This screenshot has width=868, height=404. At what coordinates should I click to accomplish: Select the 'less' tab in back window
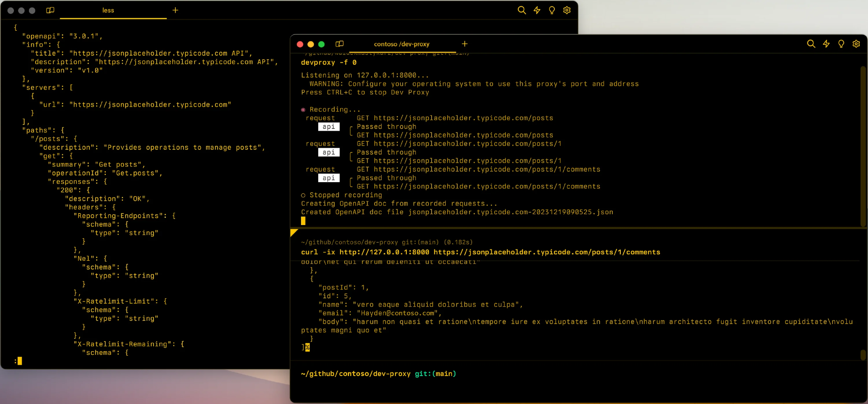click(108, 10)
